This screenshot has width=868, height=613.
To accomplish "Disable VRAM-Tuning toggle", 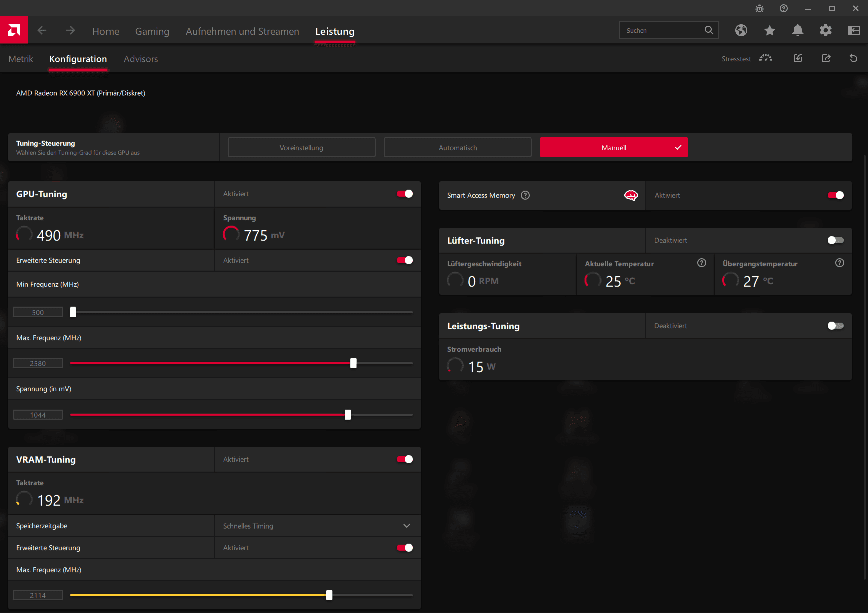I will pyautogui.click(x=405, y=459).
